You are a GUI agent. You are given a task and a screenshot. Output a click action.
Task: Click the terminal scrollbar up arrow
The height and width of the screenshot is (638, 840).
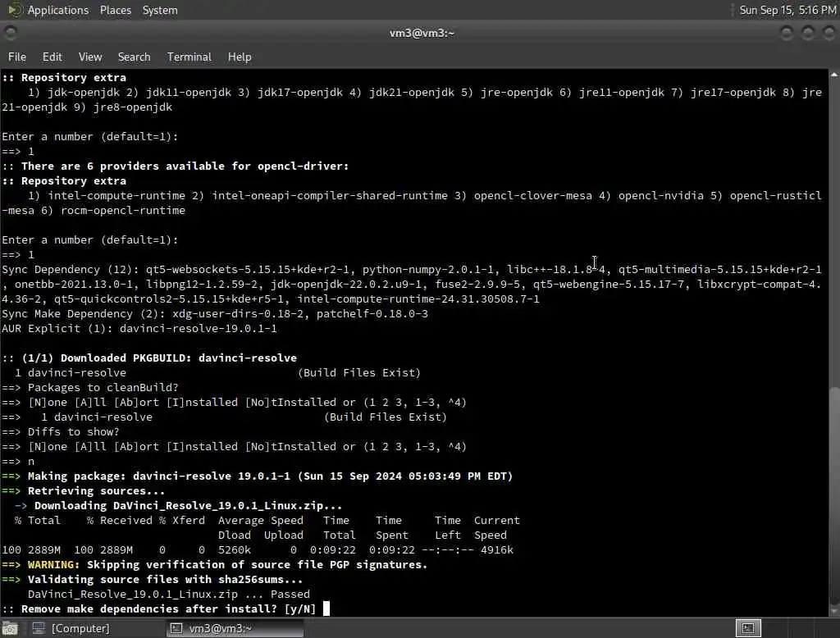834,75
